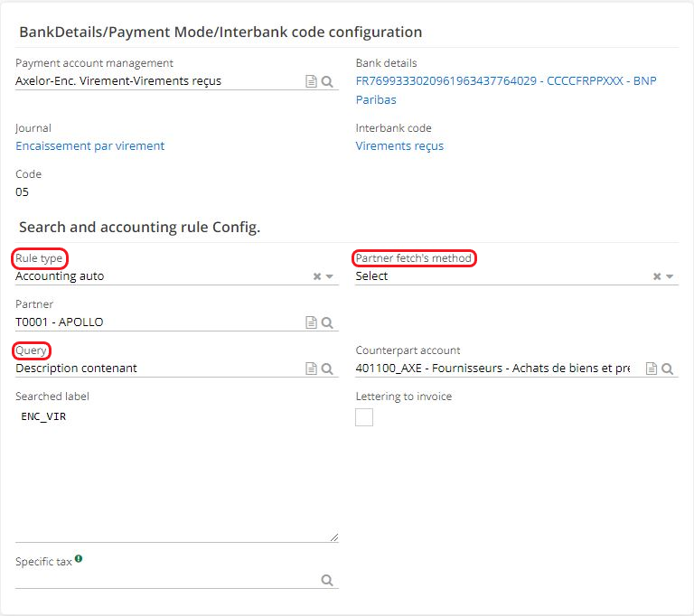Search Counterpart account with magnifier icon
The width and height of the screenshot is (694, 616).
(x=668, y=369)
